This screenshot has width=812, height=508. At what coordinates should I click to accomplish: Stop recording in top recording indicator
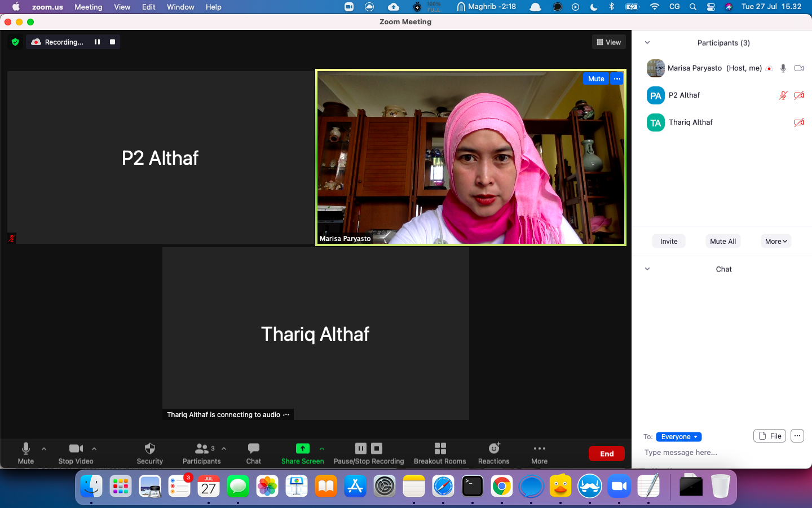click(112, 42)
